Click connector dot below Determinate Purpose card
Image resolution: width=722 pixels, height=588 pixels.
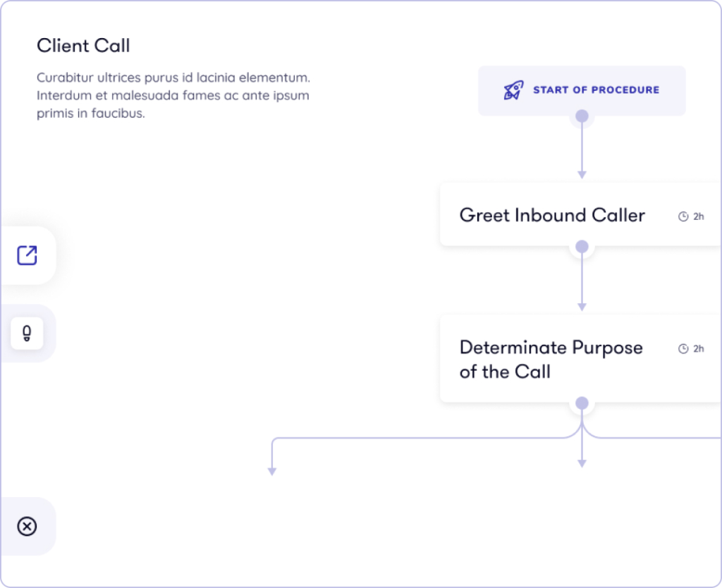coord(582,403)
